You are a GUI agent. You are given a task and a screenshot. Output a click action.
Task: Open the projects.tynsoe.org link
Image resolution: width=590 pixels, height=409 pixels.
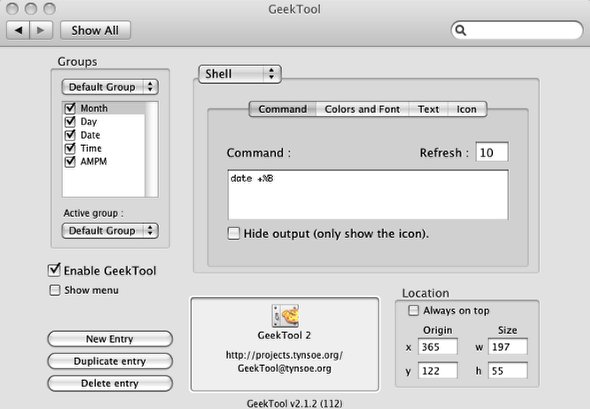click(284, 355)
